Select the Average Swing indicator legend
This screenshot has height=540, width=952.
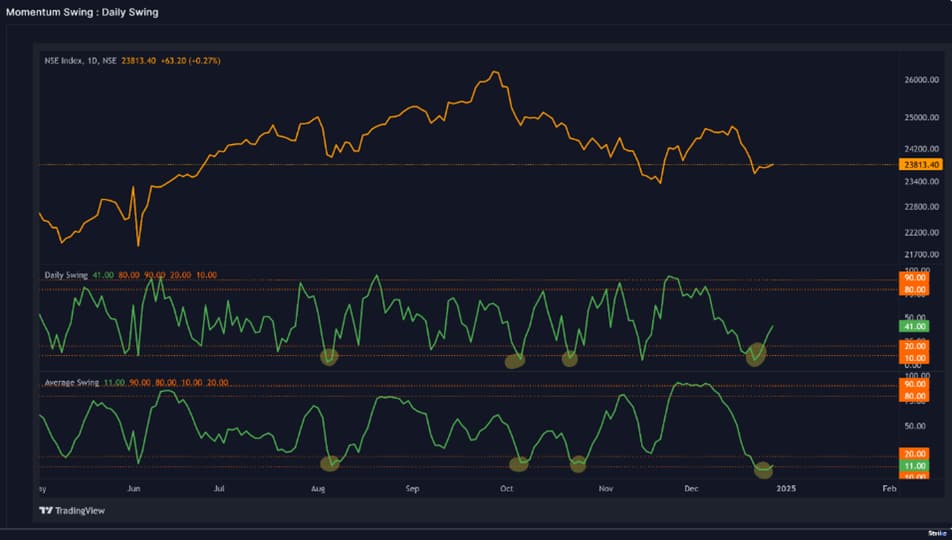pos(70,383)
